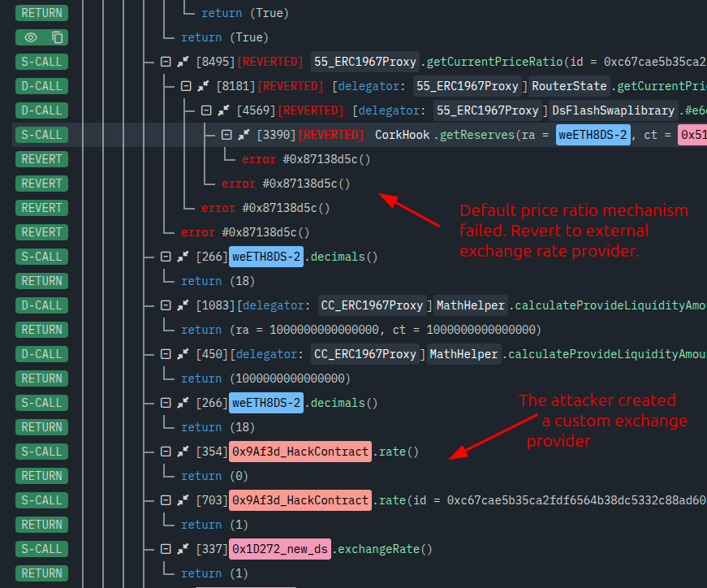Click the DsFlashSwaplibrary contract label
The image size is (707, 588).
(614, 110)
